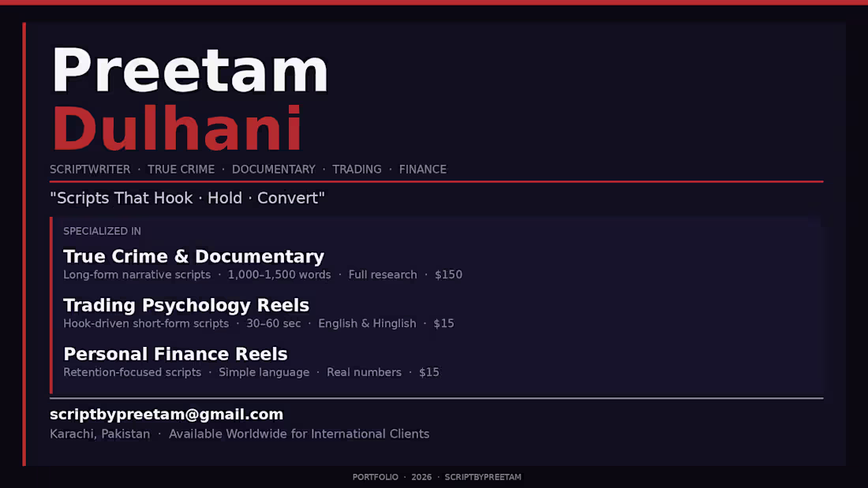Click 'Hook-driven short-form scripts' text
Screen dimensions: 868x488
(x=146, y=323)
